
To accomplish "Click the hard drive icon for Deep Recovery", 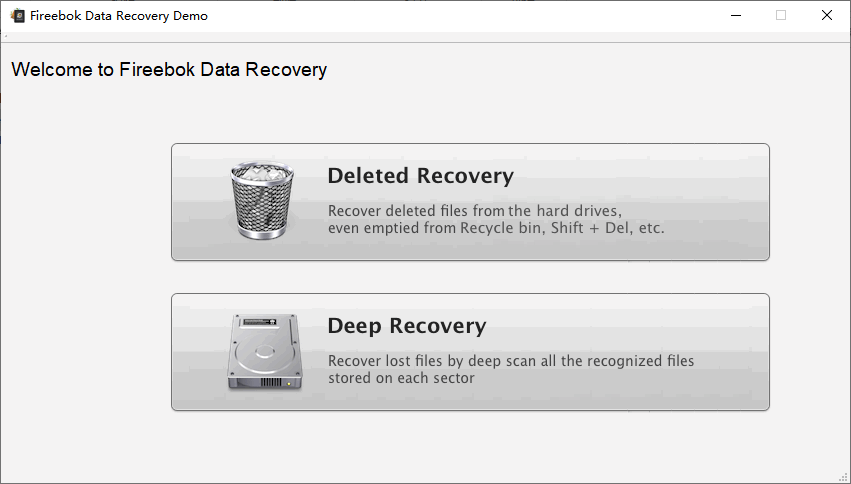I will (x=261, y=352).
